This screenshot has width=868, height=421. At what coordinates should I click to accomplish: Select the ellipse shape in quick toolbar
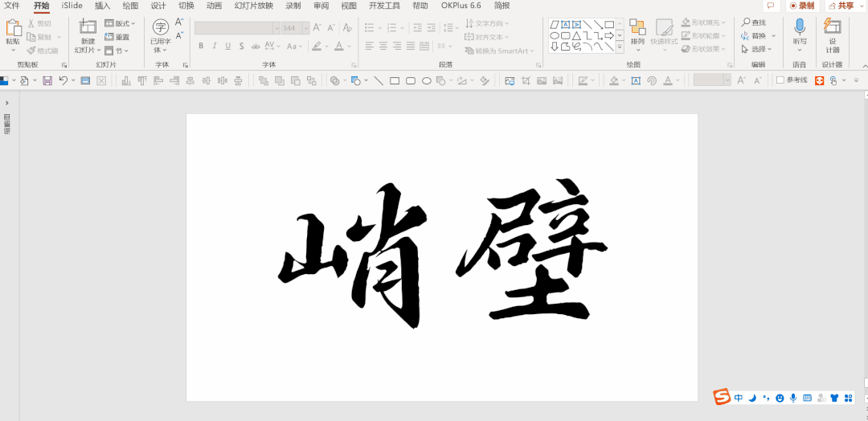427,81
